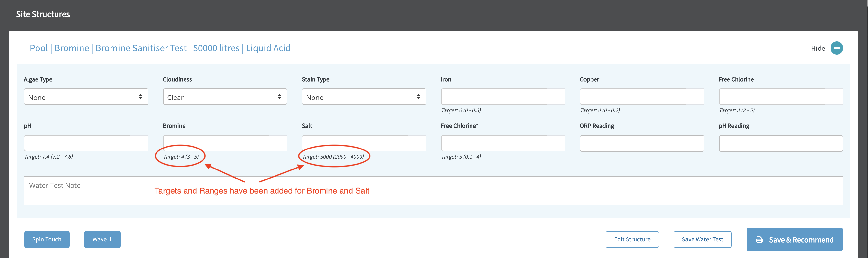Screen dimensions: 868x258
Task: Open the Stain Type dropdown
Action: point(364,97)
